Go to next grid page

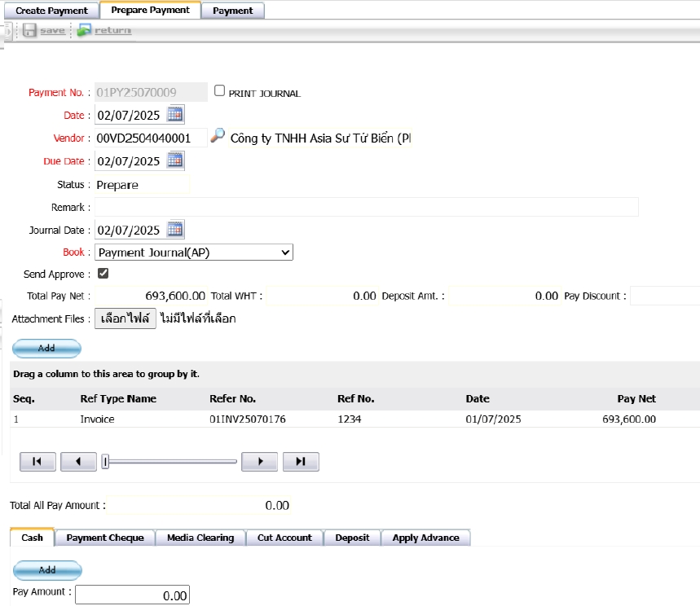pos(260,462)
